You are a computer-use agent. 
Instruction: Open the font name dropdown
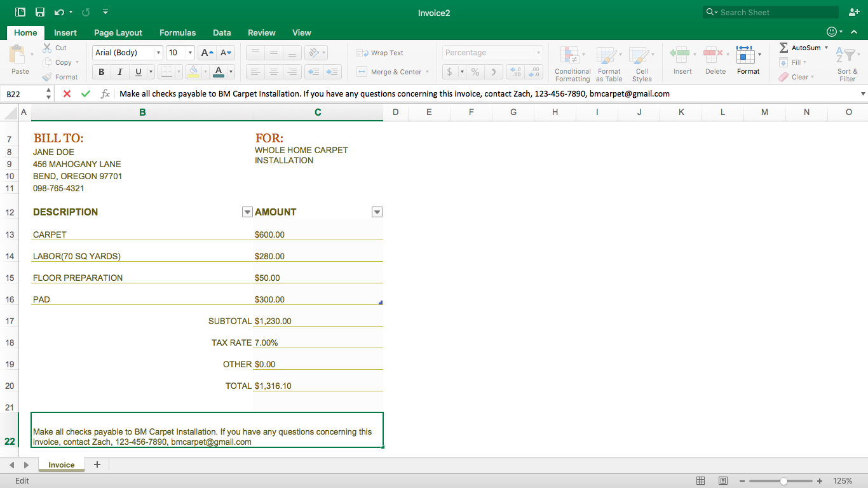(158, 53)
